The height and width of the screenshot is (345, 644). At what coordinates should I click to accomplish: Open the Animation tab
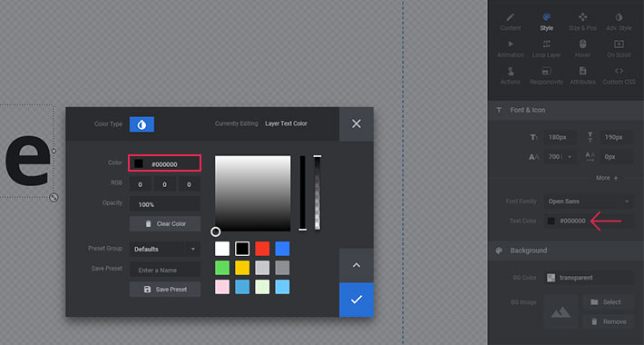point(510,48)
